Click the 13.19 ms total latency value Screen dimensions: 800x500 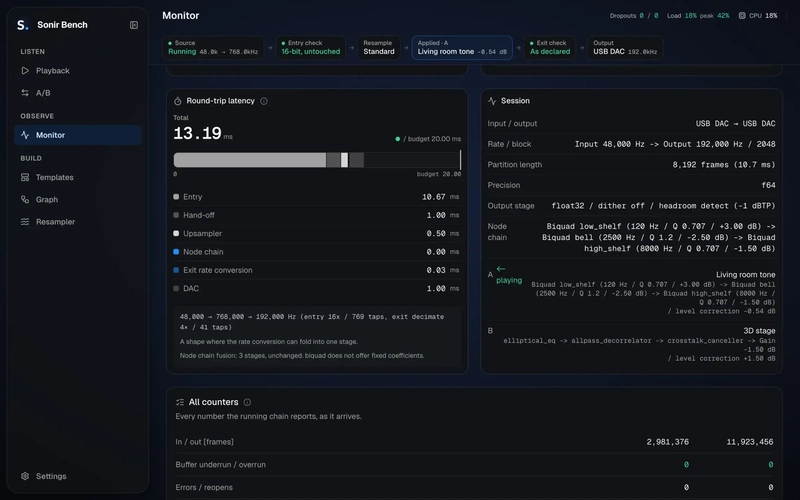coord(203,134)
